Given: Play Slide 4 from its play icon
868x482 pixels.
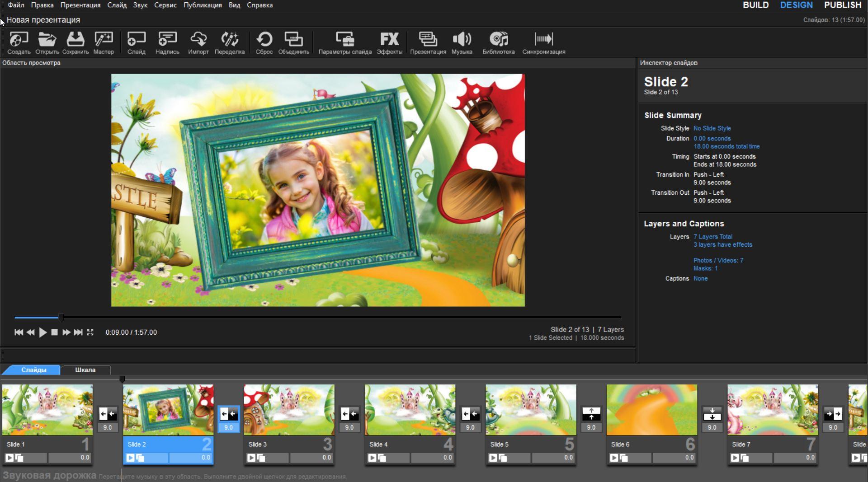Looking at the screenshot, I should pyautogui.click(x=372, y=458).
